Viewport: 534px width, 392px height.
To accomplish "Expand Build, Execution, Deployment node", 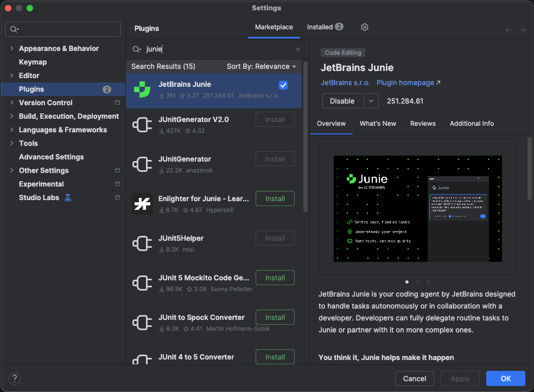I will click(11, 116).
